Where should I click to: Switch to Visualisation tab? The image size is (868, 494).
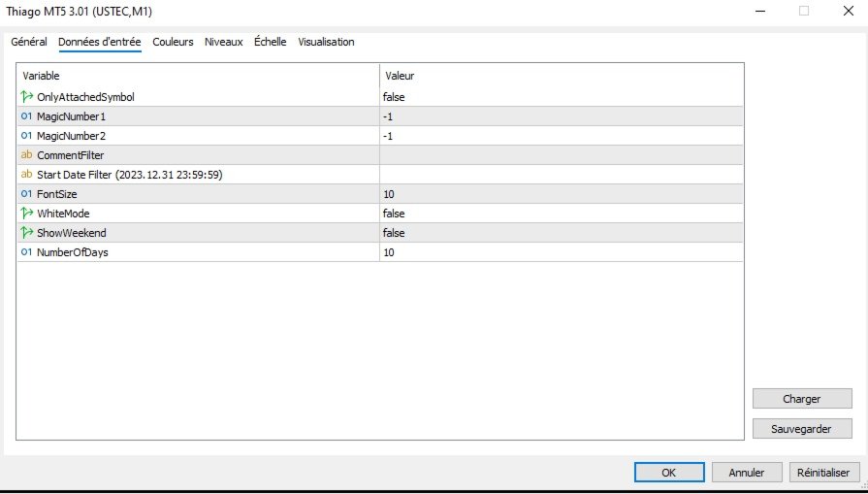tap(326, 42)
